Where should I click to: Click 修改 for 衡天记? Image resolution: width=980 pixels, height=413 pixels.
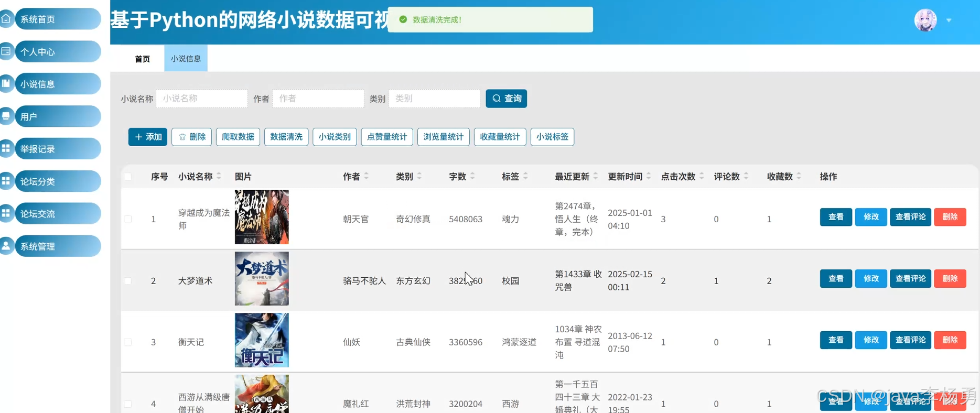pyautogui.click(x=871, y=340)
